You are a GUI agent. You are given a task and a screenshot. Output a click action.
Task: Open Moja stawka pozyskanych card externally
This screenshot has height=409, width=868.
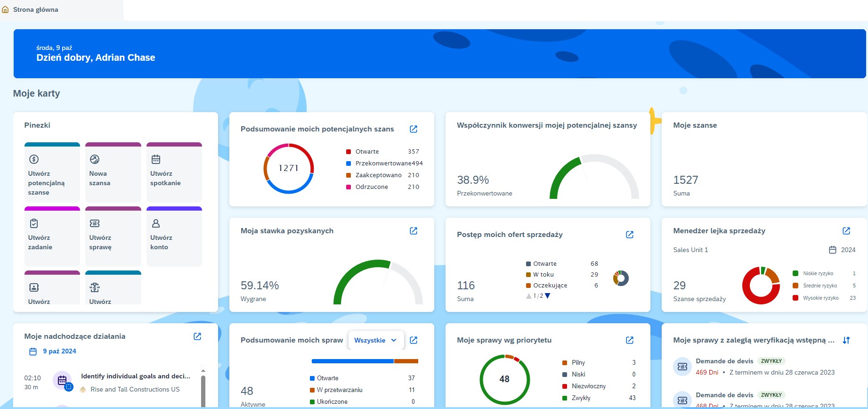tap(414, 231)
